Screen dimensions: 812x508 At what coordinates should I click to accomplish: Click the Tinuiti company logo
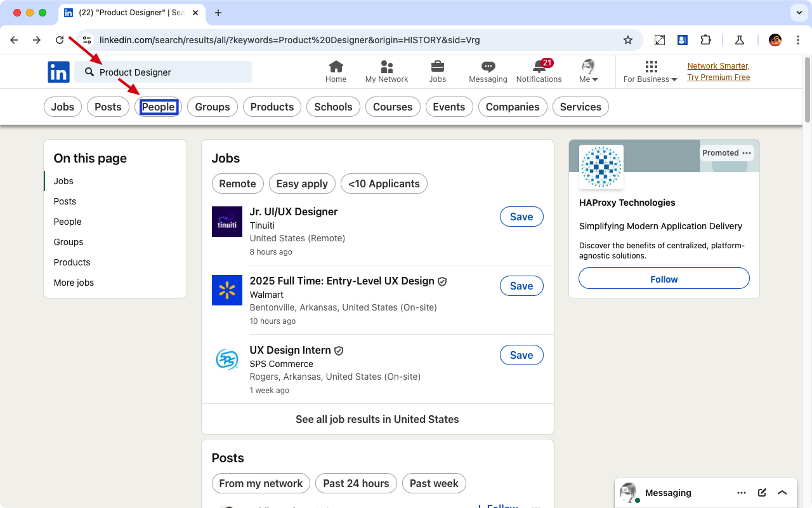227,222
